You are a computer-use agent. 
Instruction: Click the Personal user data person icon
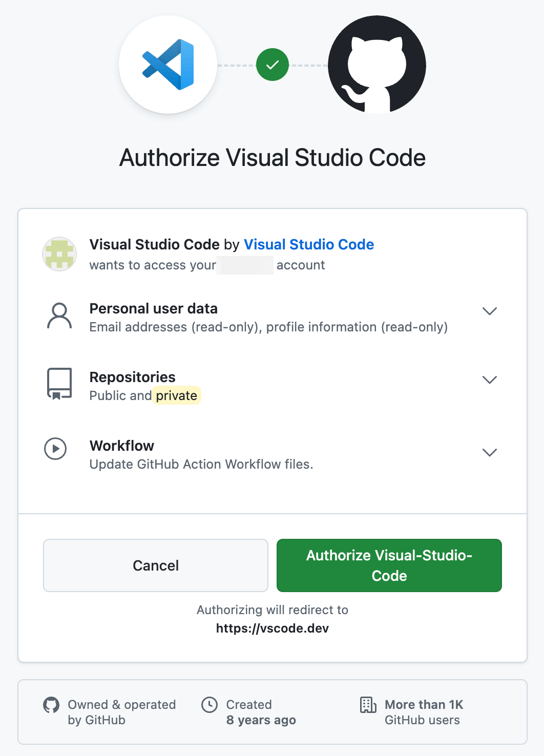point(59,316)
